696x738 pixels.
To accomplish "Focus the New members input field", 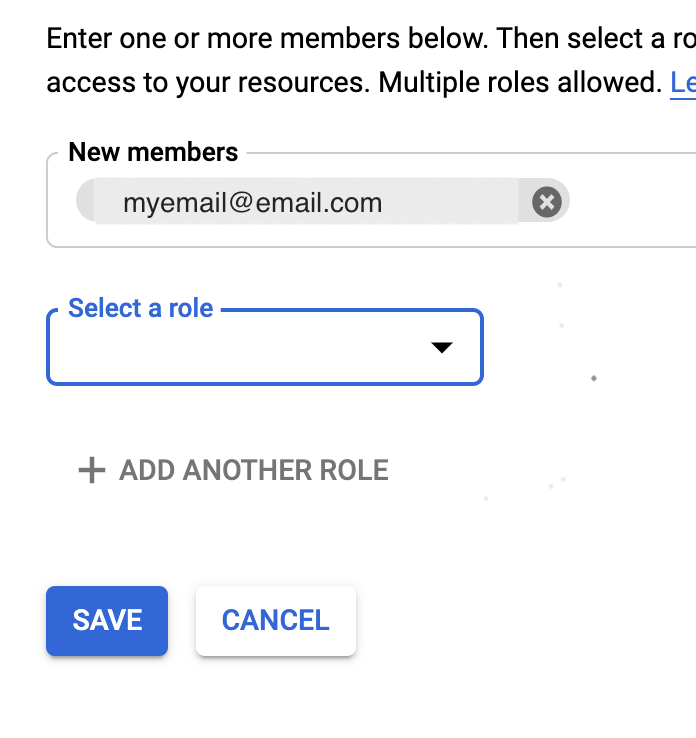I will click(x=630, y=204).
